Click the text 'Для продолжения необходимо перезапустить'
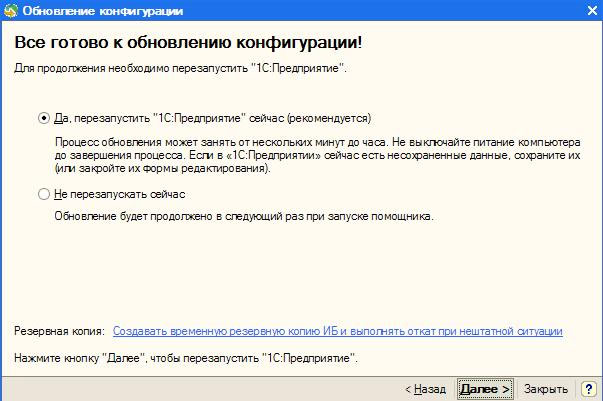 (131, 68)
